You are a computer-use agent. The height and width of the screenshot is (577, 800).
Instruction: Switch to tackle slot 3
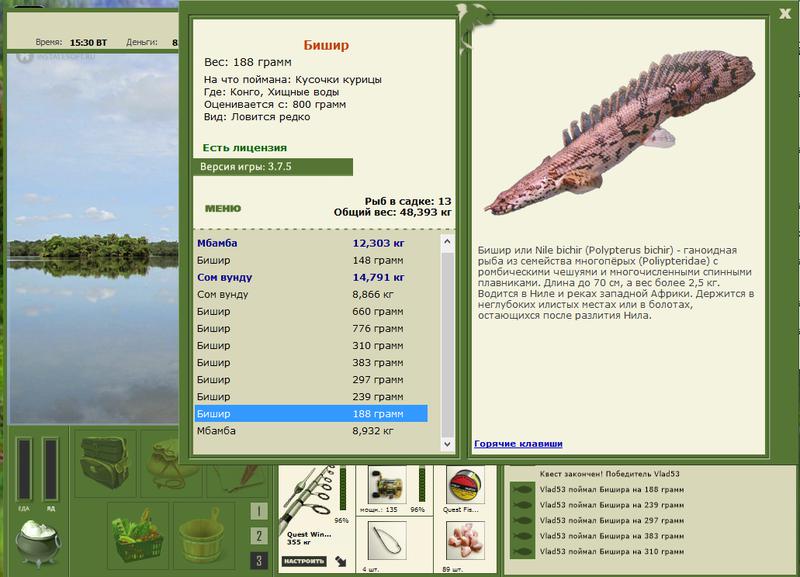259,561
